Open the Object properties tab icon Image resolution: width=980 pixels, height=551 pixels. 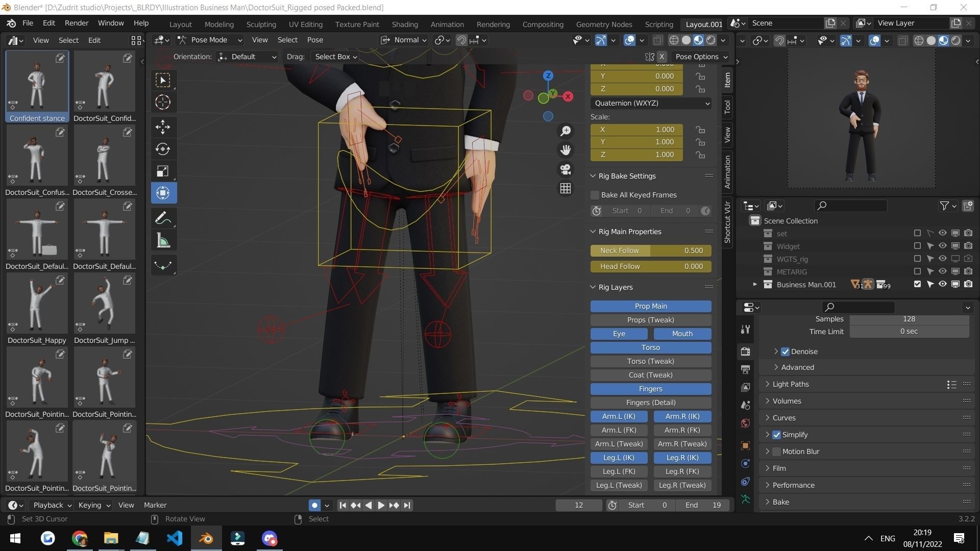[746, 445]
